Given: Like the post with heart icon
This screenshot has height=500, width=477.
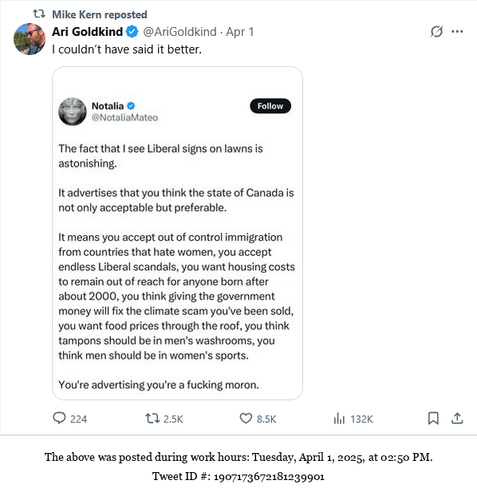Looking at the screenshot, I should coord(246,418).
